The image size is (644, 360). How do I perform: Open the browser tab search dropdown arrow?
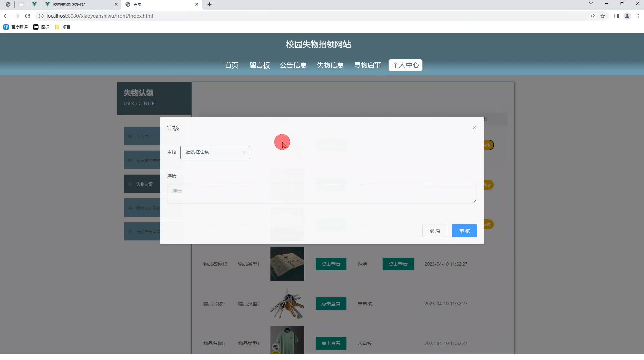[591, 4]
